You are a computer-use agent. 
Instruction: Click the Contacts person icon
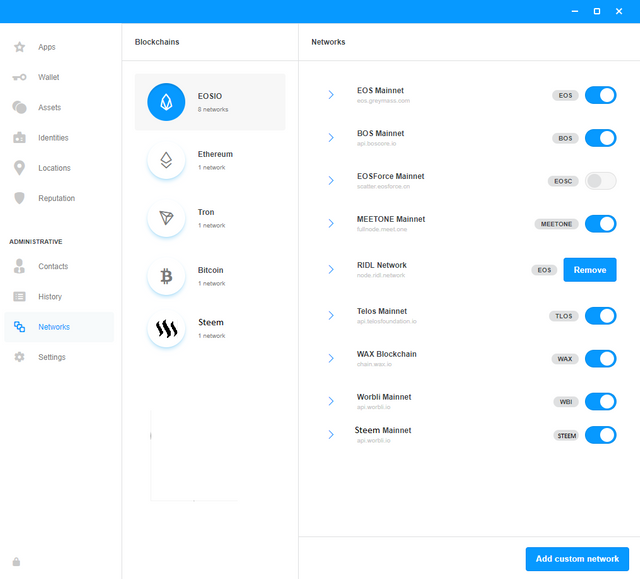click(x=19, y=266)
